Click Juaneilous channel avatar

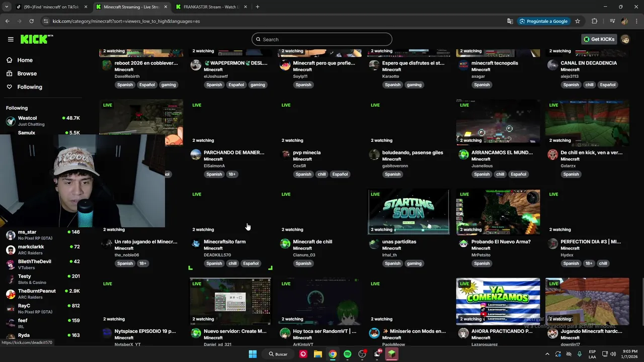click(x=463, y=155)
